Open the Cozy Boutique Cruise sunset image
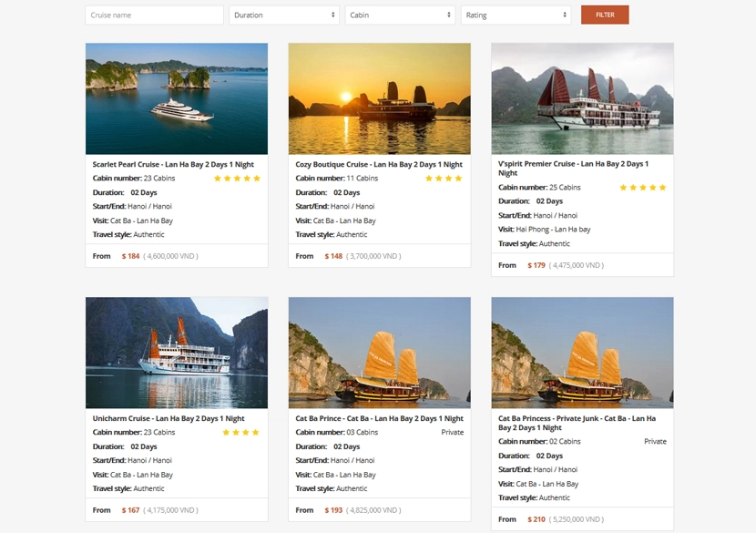Image resolution: width=756 pixels, height=533 pixels. (x=379, y=98)
